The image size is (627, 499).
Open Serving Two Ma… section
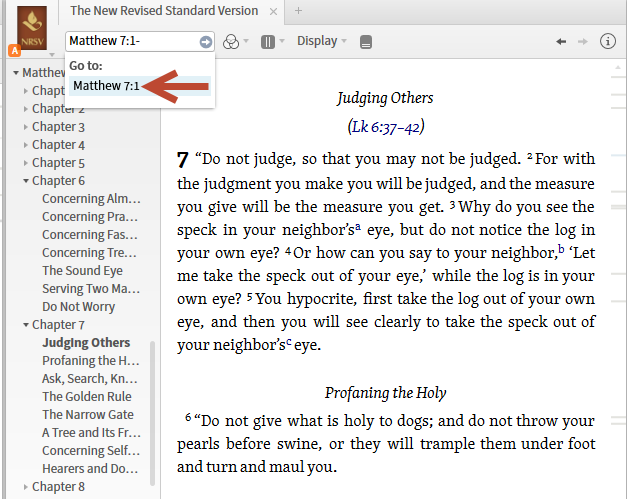coord(91,289)
